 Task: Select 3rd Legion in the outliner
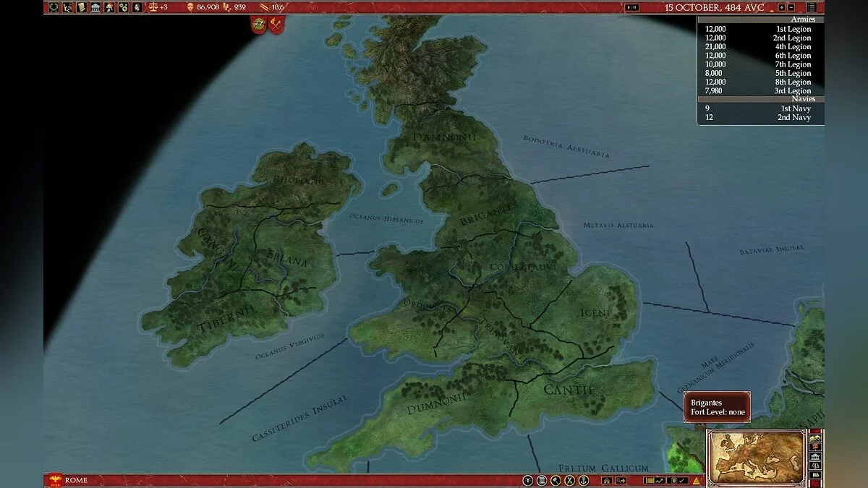758,90
